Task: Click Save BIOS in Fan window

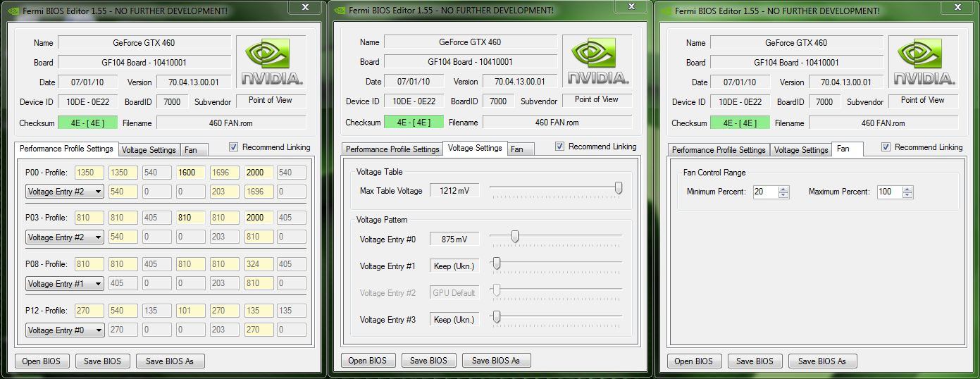Action: (x=755, y=361)
